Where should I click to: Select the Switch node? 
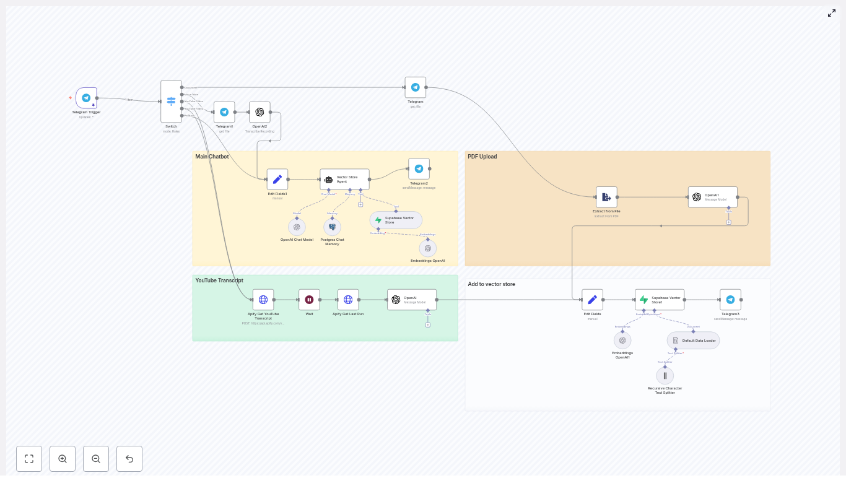coord(171,102)
